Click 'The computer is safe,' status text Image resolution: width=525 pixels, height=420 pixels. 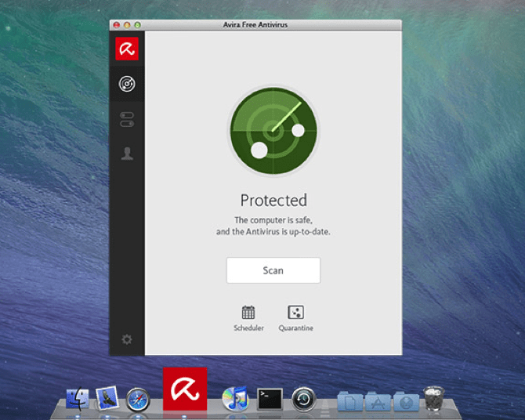[273, 220]
